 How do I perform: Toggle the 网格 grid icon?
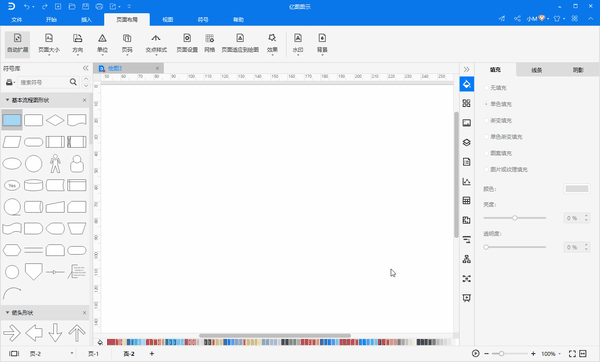210,43
